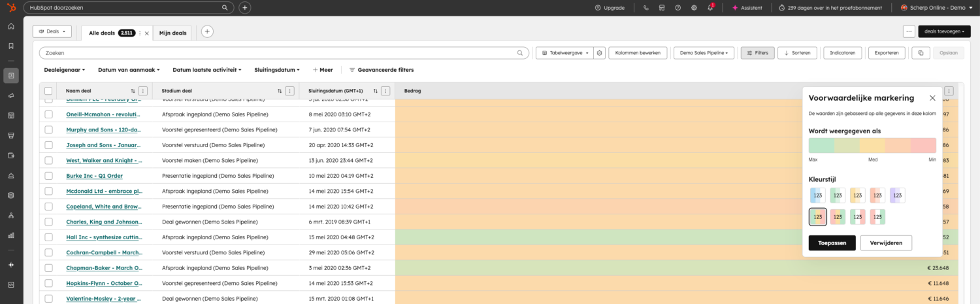Switch to the Mijn deals tab
Screen dimensions: 980x304
(x=172, y=33)
